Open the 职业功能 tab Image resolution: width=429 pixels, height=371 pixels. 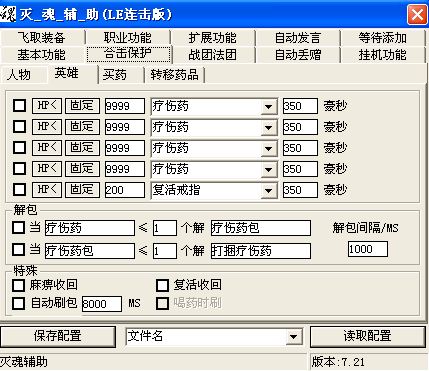[x=128, y=37]
